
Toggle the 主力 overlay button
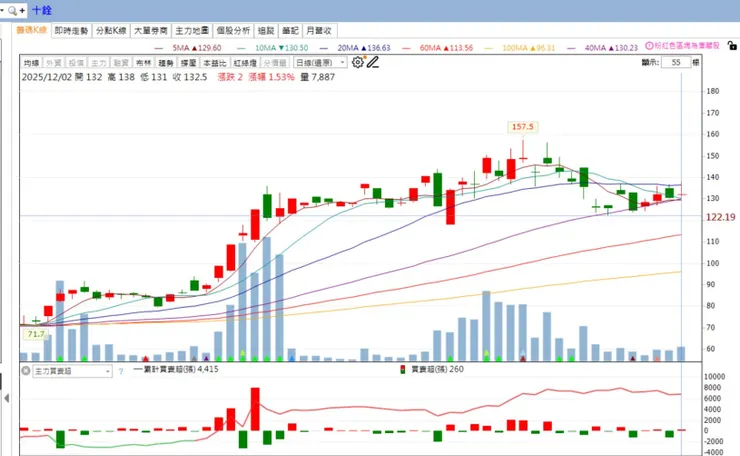[99, 63]
